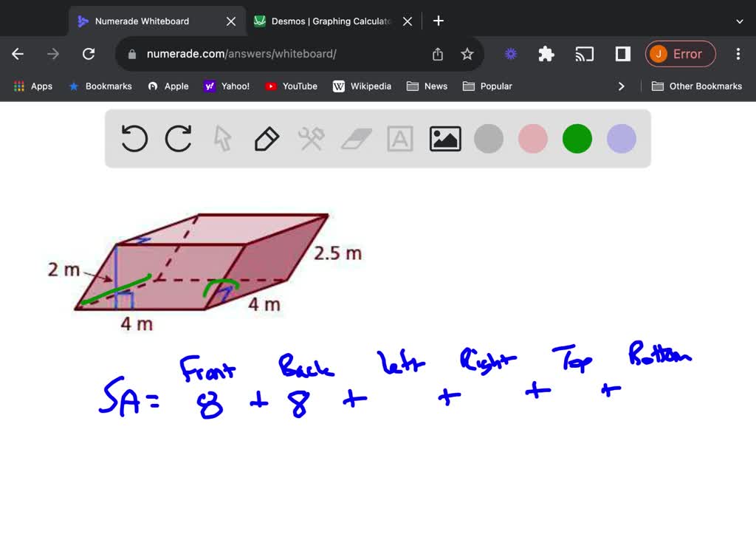The width and height of the screenshot is (756, 548).
Task: Bookmark the page with the star icon
Action: click(x=467, y=53)
